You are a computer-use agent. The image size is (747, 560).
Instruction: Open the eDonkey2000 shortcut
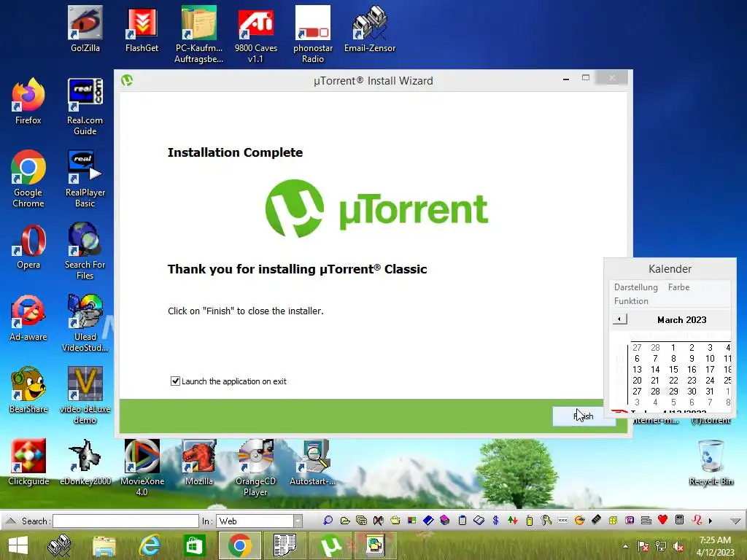click(85, 463)
